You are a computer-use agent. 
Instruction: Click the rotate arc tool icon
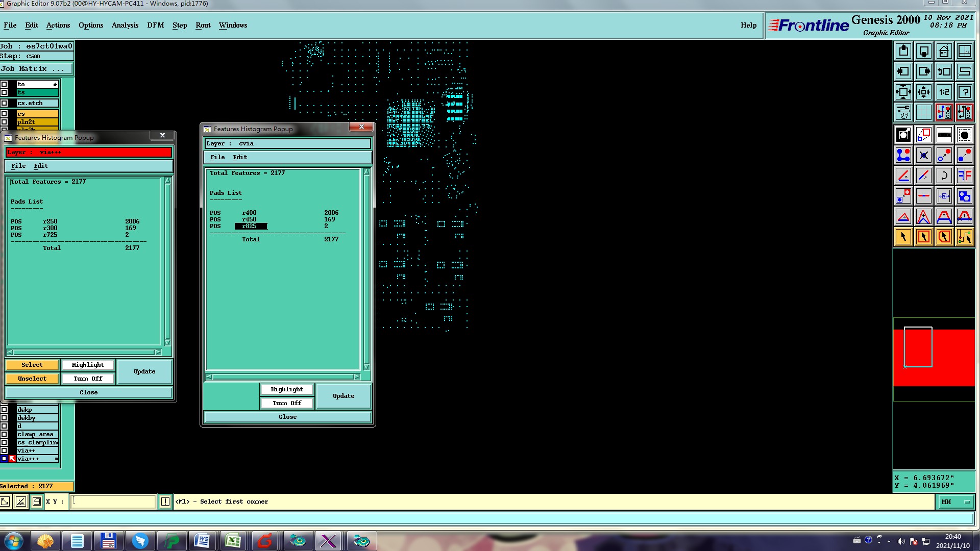click(944, 176)
